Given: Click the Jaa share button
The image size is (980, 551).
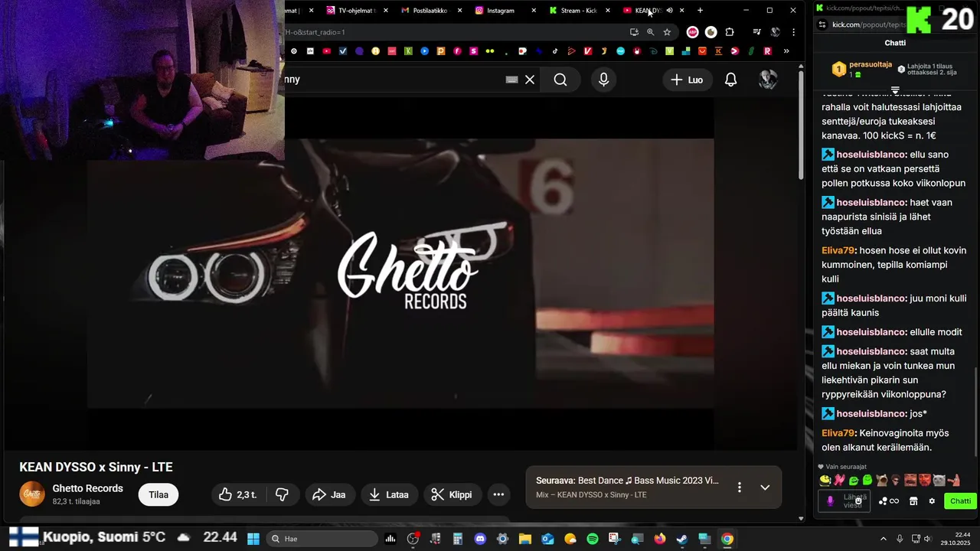Looking at the screenshot, I should click(x=329, y=494).
